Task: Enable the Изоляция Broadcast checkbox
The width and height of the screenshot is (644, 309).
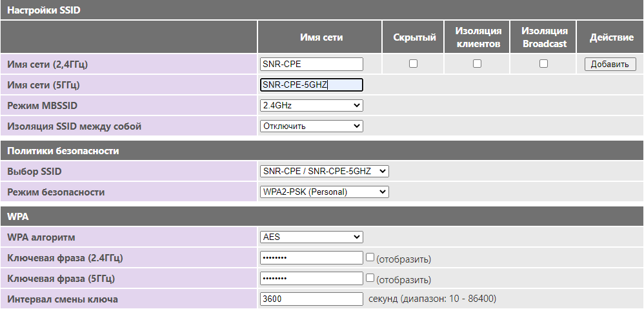Action: [543, 64]
